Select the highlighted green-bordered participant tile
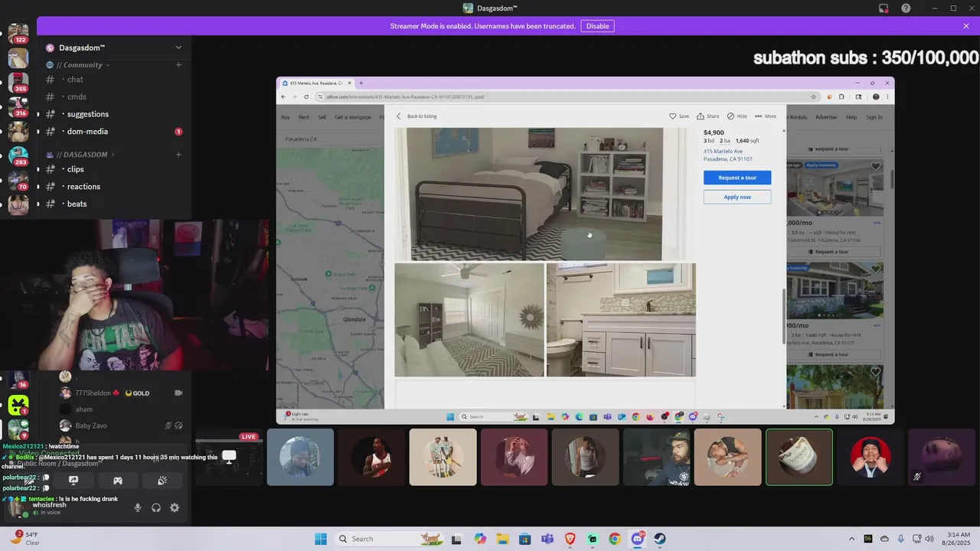This screenshot has height=551, width=980. point(799,457)
